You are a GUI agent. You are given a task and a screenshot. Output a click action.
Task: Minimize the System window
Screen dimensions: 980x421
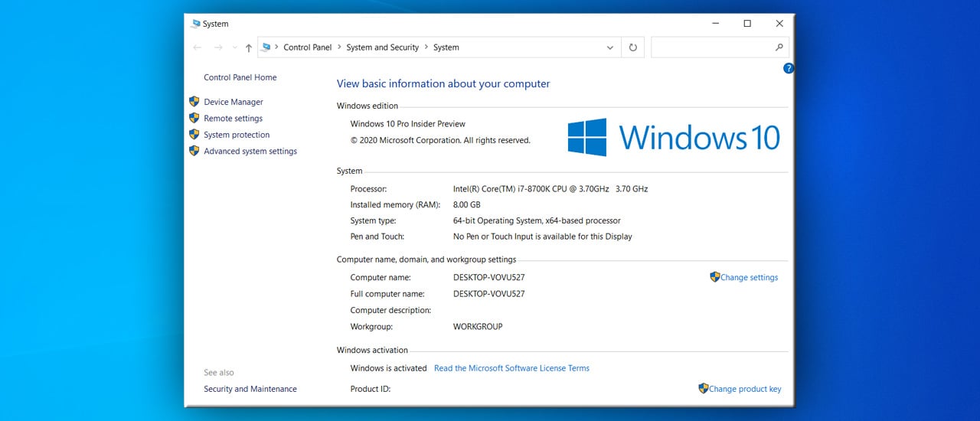tap(714, 24)
